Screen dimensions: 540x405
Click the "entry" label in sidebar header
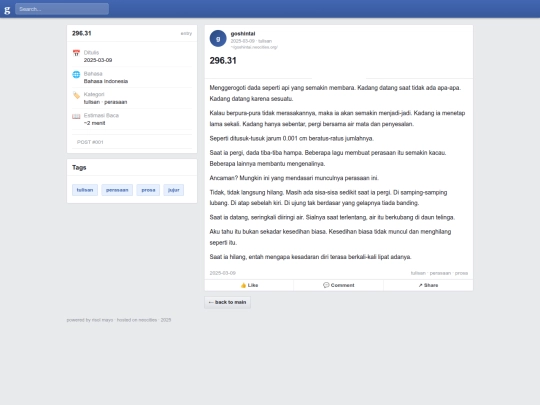pos(186,33)
